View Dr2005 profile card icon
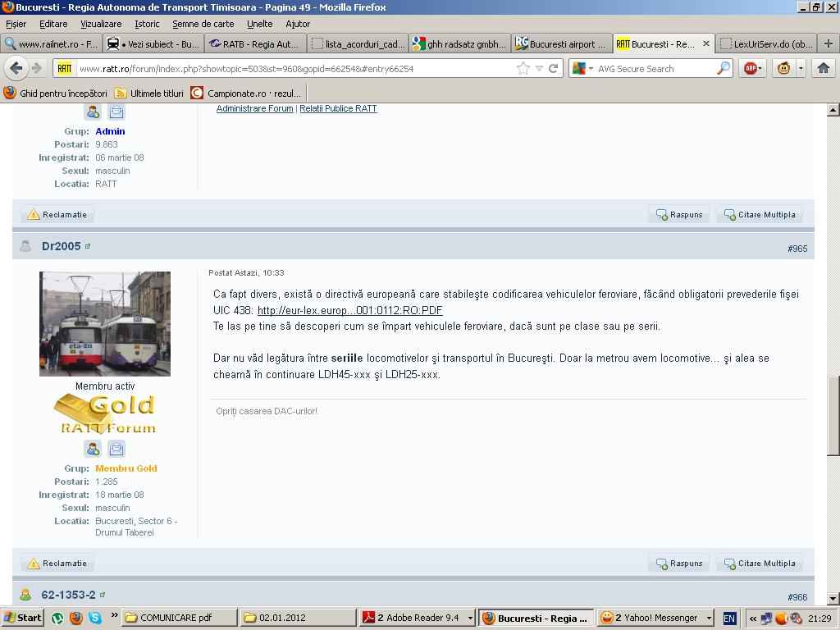This screenshot has height=630, width=840. point(94,449)
